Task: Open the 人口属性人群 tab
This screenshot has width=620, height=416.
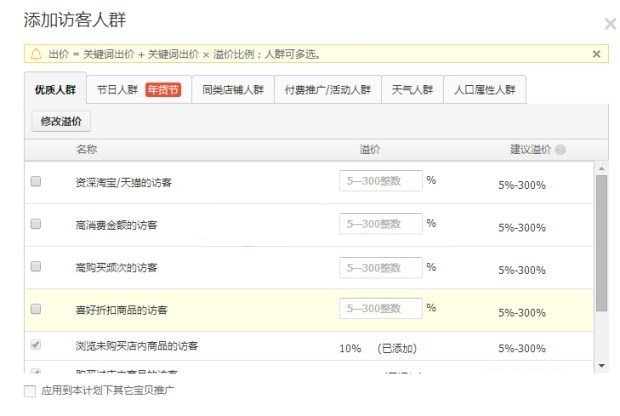Action: [484, 90]
